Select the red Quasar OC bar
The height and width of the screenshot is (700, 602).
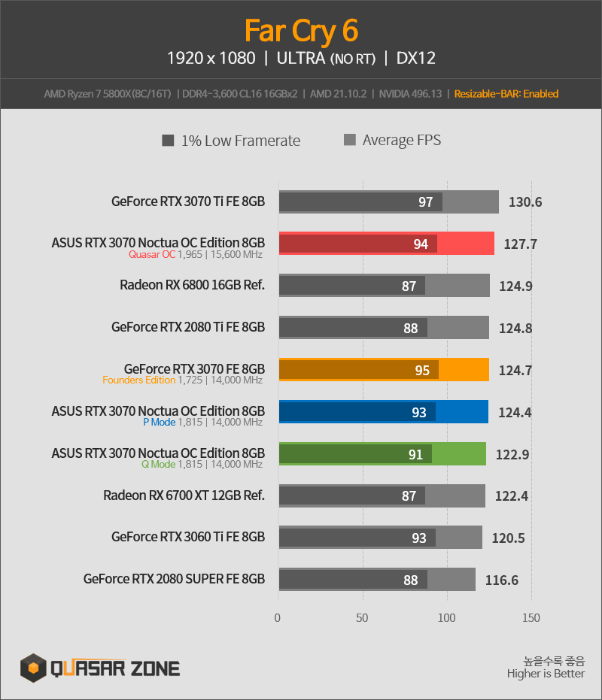(387, 244)
